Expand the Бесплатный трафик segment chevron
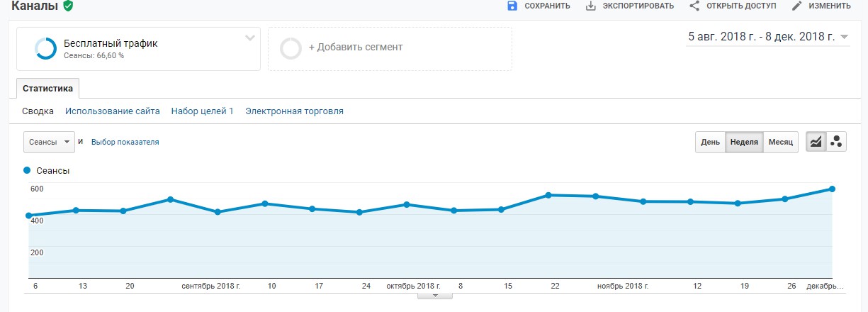Image resolution: width=868 pixels, height=312 pixels. pos(250,38)
